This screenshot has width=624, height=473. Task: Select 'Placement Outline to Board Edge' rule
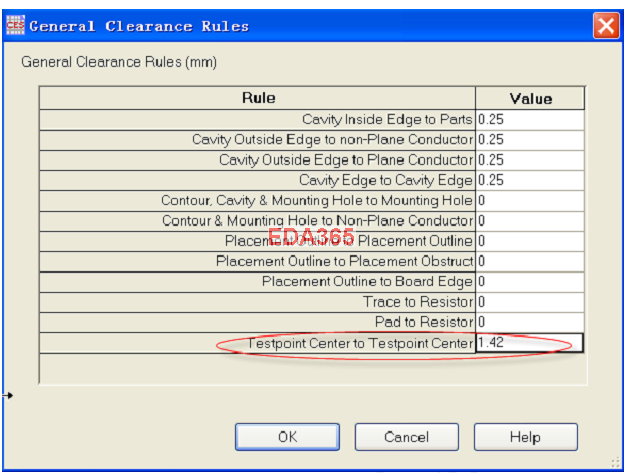257,282
